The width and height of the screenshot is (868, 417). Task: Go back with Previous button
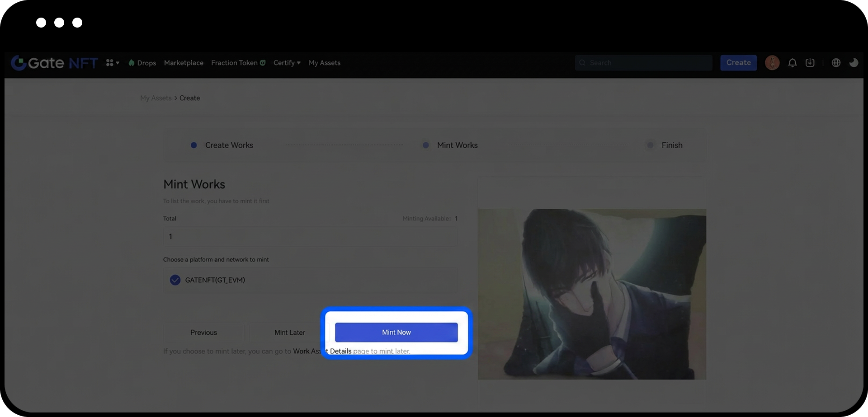click(x=203, y=333)
